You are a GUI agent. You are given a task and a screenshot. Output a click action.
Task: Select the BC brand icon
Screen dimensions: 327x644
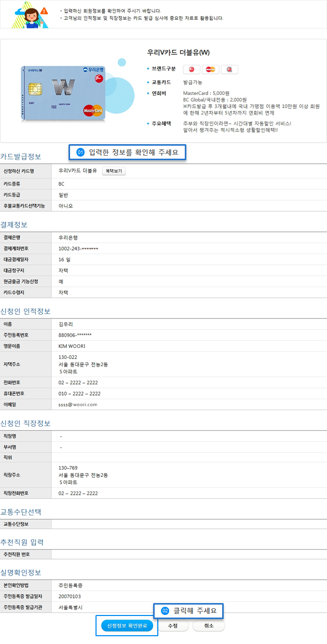pos(192,69)
